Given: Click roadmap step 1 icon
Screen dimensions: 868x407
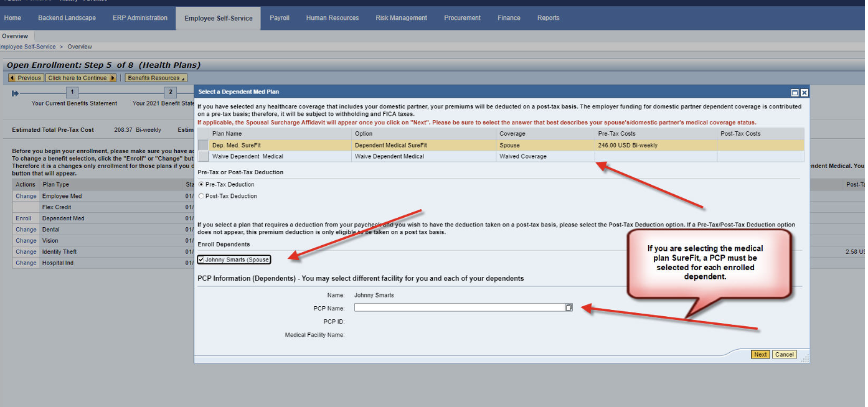Looking at the screenshot, I should click(72, 93).
